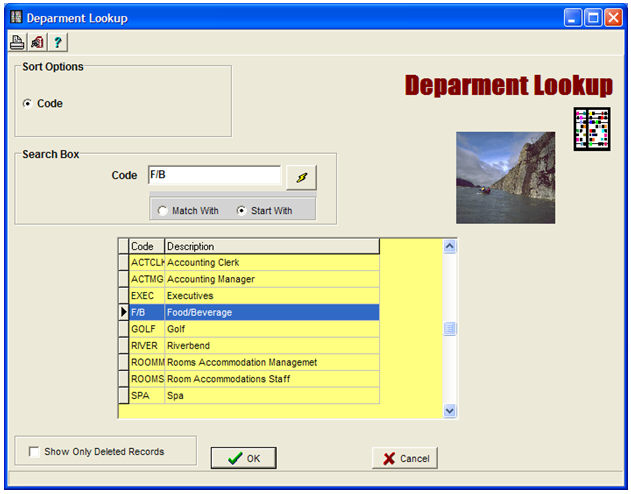Click the print icon in toolbar
The height and width of the screenshot is (494, 631).
pos(17,42)
